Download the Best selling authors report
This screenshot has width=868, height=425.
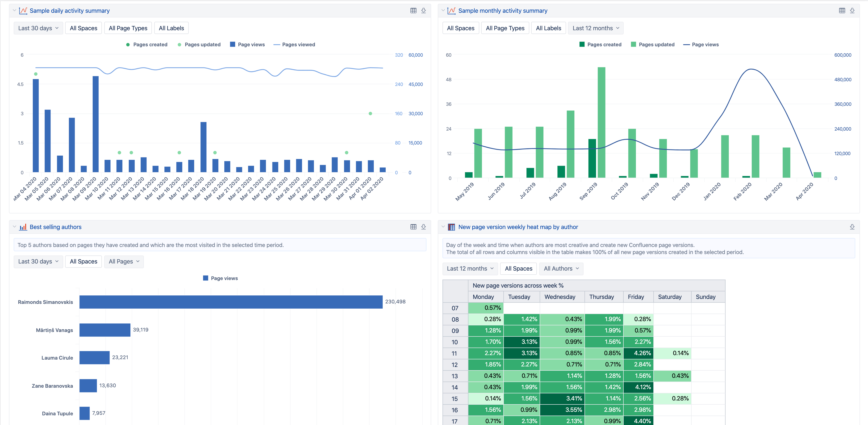pos(424,227)
